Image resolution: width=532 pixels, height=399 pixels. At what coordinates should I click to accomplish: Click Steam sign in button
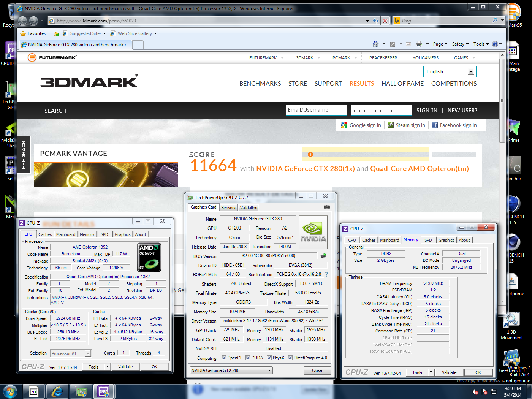click(x=406, y=125)
